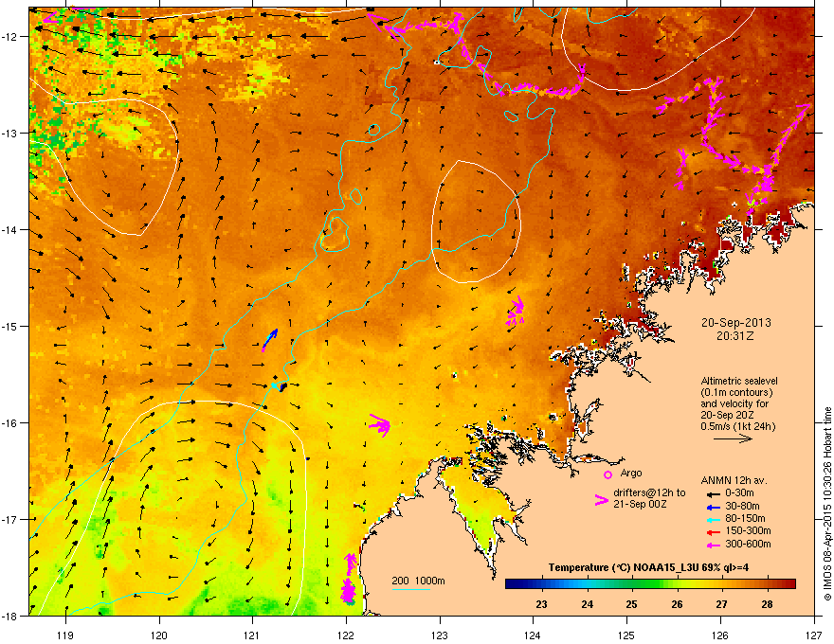Viewport: 834px width, 644px height.
Task: Click the 'Argo' legend label text
Action: point(631,473)
